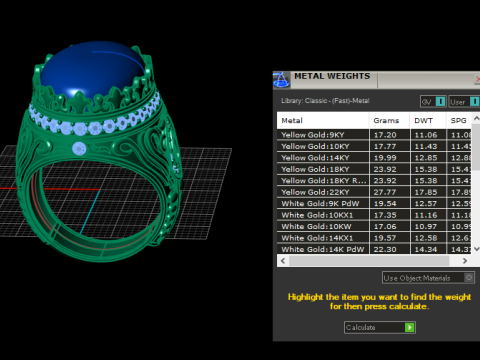Select the White Gold:9K PdW row

pyautogui.click(x=374, y=203)
